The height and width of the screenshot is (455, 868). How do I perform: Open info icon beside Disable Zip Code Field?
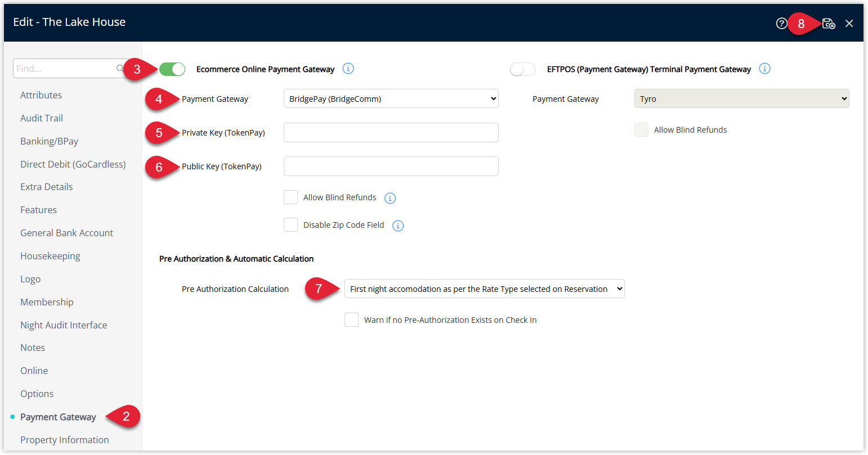click(398, 226)
